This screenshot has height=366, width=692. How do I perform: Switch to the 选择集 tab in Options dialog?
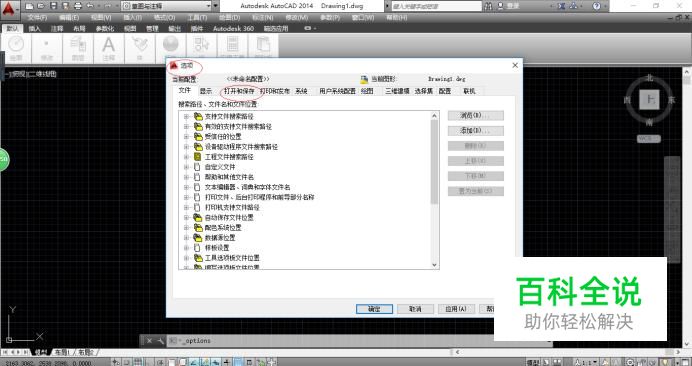click(x=424, y=91)
